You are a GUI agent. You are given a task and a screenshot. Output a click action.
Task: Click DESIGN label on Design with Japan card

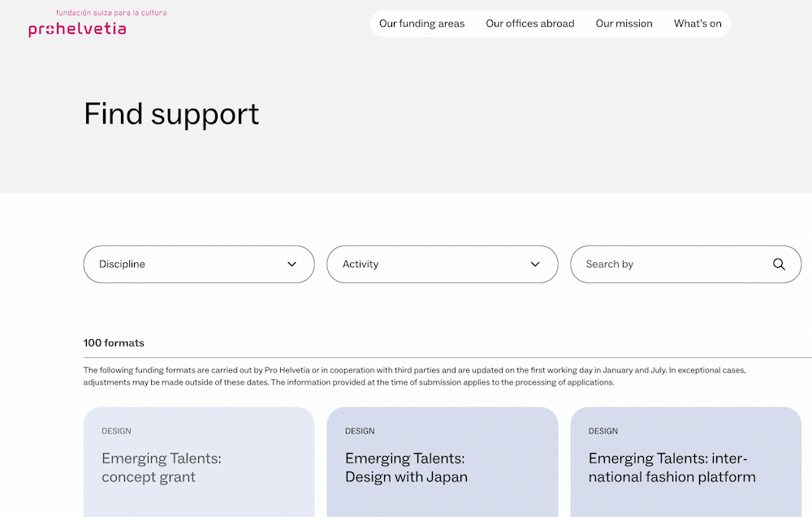pyautogui.click(x=360, y=431)
